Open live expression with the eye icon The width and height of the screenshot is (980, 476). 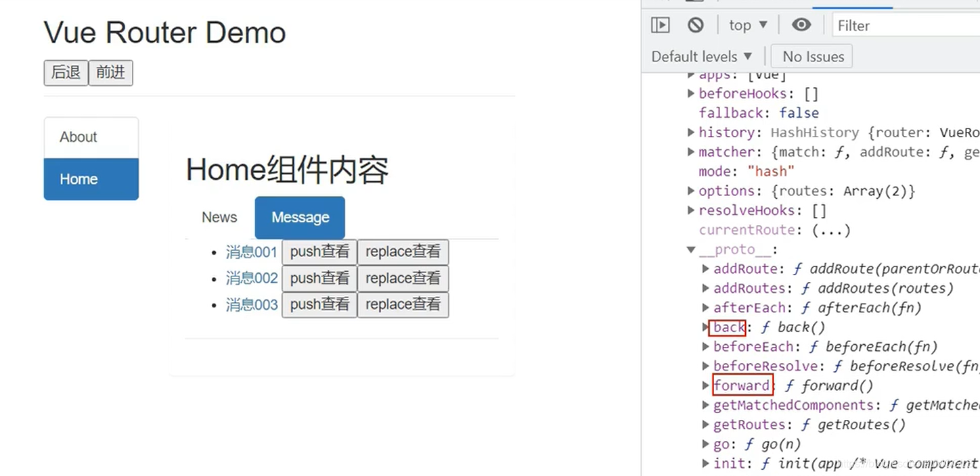click(801, 25)
